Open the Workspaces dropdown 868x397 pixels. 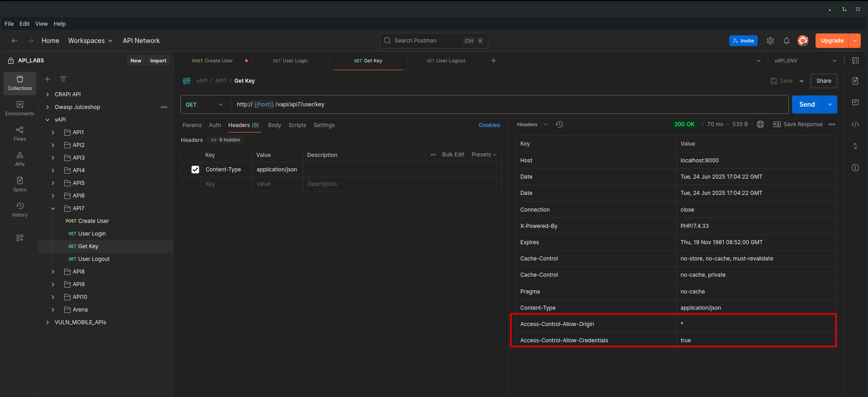click(90, 41)
